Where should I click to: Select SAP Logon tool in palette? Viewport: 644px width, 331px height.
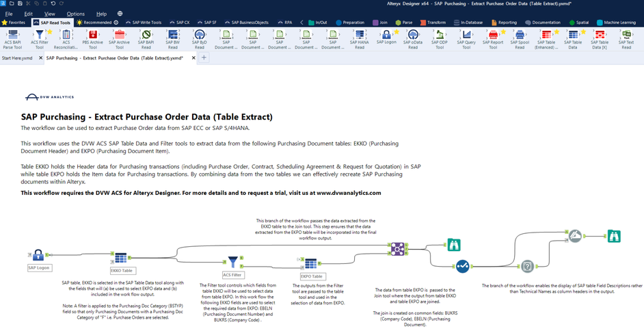[x=386, y=37]
